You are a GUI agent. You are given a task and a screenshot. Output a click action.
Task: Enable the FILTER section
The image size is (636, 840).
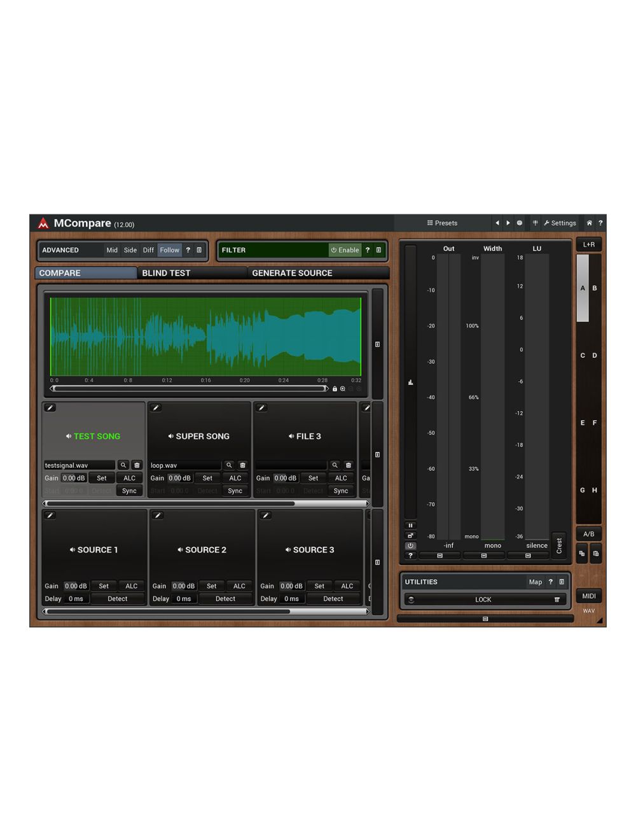(345, 250)
